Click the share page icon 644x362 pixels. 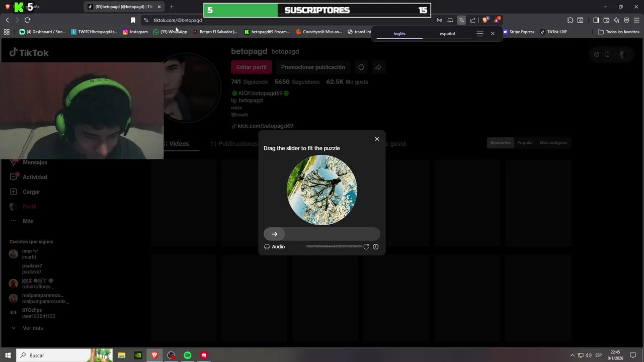point(473,20)
